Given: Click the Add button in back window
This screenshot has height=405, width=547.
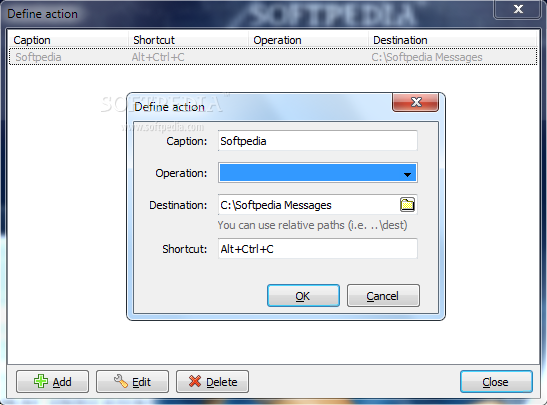Looking at the screenshot, I should coord(52,382).
